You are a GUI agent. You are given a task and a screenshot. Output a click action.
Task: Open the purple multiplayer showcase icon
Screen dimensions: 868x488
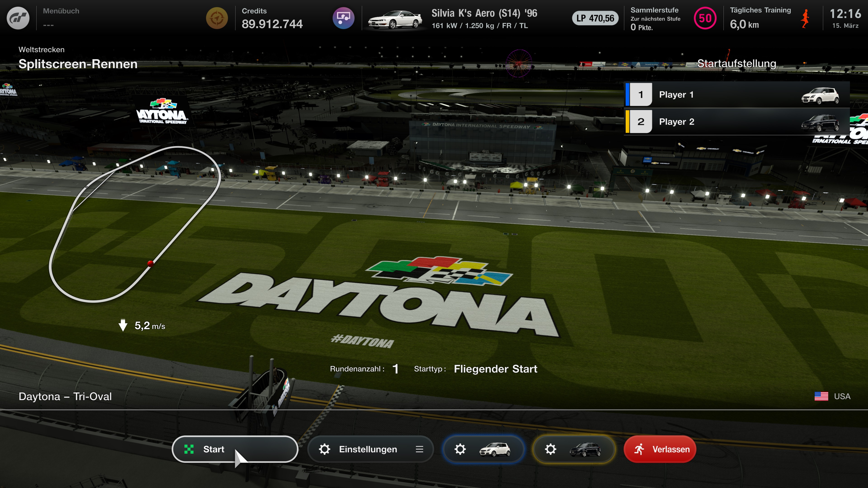pyautogui.click(x=343, y=18)
